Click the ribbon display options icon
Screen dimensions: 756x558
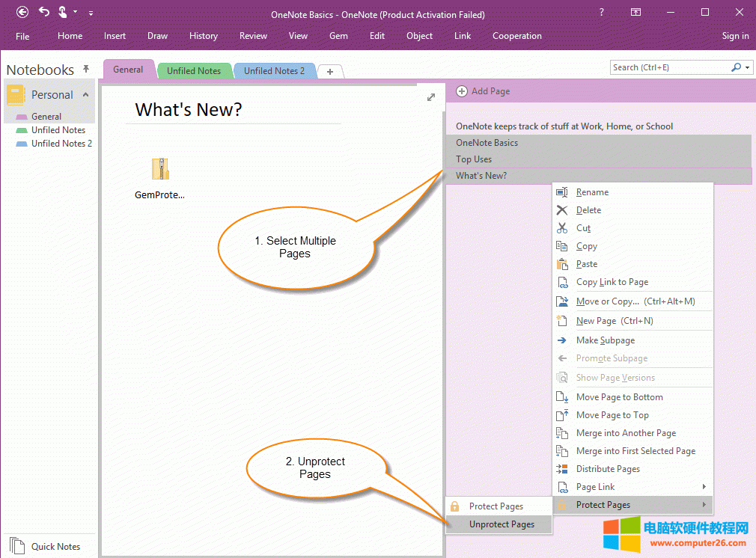coord(637,13)
